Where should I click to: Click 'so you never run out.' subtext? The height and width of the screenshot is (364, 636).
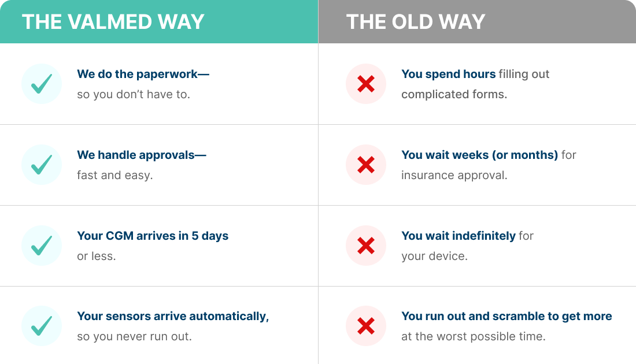(134, 336)
